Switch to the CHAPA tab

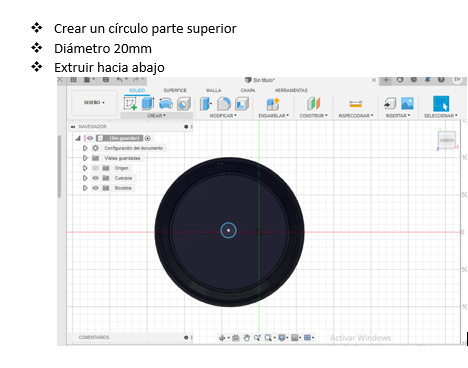[x=248, y=90]
